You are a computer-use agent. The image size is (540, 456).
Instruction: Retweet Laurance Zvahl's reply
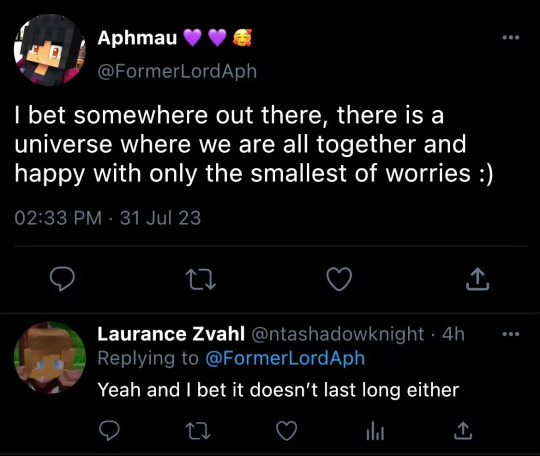[198, 431]
